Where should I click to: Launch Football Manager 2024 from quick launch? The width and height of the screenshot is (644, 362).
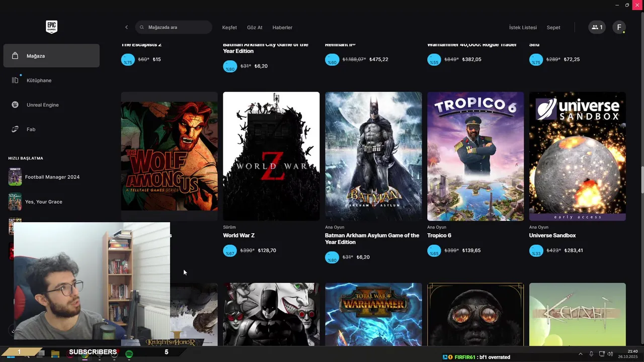51,177
